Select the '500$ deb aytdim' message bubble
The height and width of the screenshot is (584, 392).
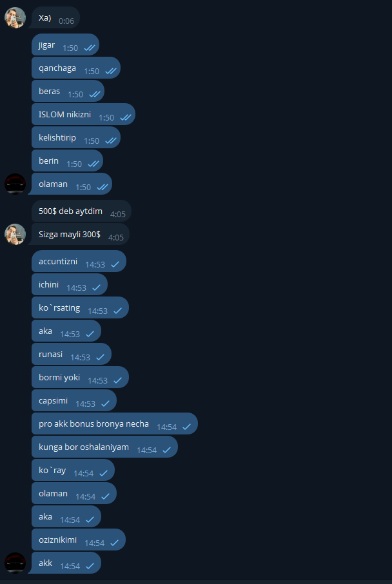(x=82, y=211)
